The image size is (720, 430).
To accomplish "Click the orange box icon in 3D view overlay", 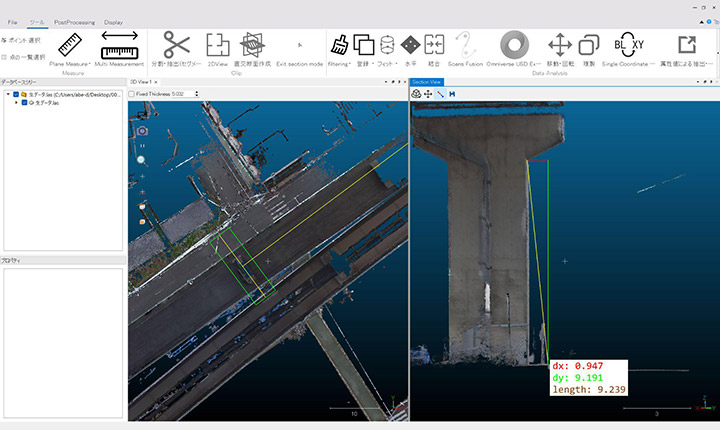I will 142,222.
